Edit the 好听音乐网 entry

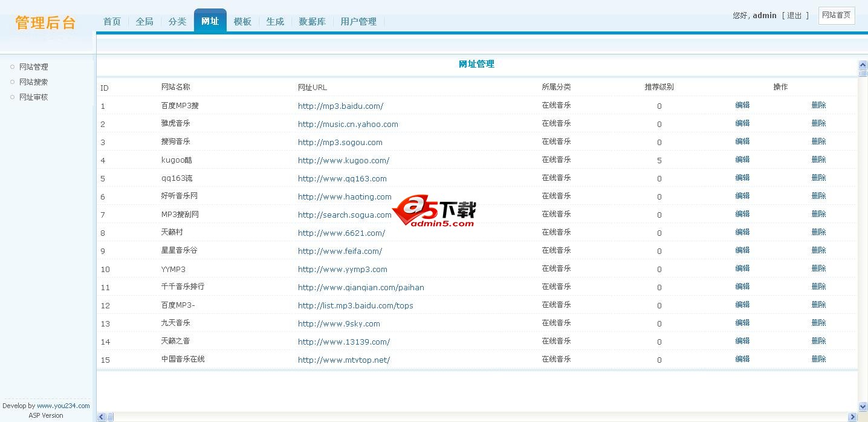742,196
